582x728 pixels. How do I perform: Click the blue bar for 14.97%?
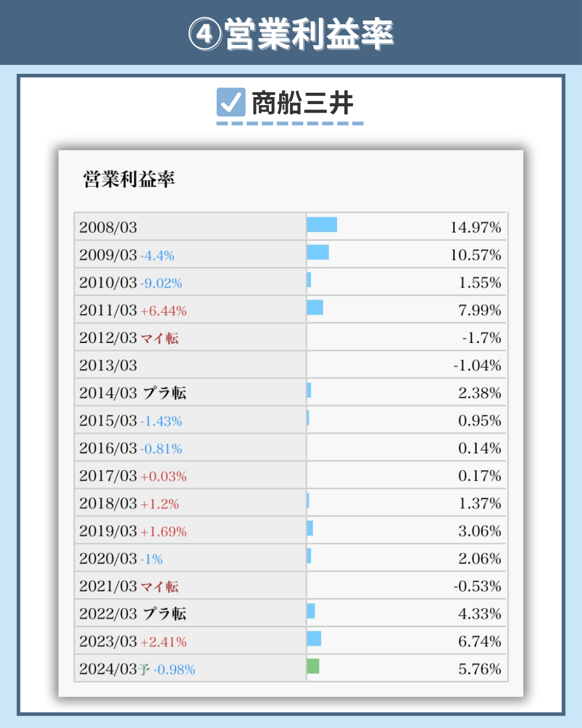(x=322, y=225)
